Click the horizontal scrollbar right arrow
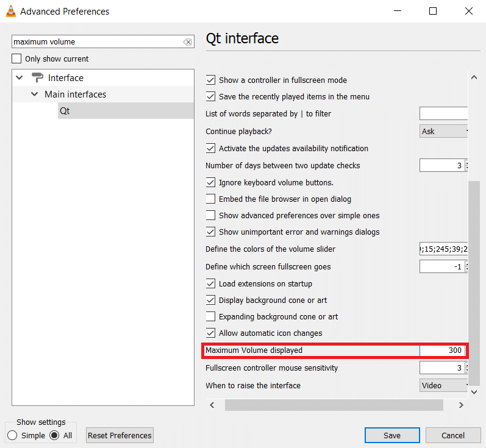 461,405
